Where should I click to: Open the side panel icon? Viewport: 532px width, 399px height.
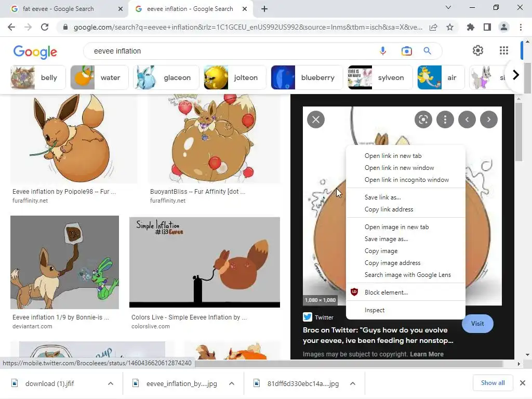pyautogui.click(x=487, y=27)
